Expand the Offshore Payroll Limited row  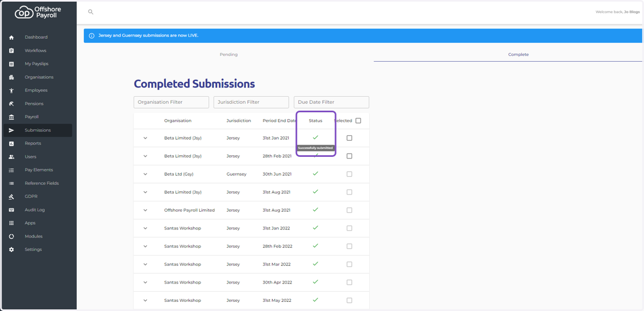(x=145, y=210)
